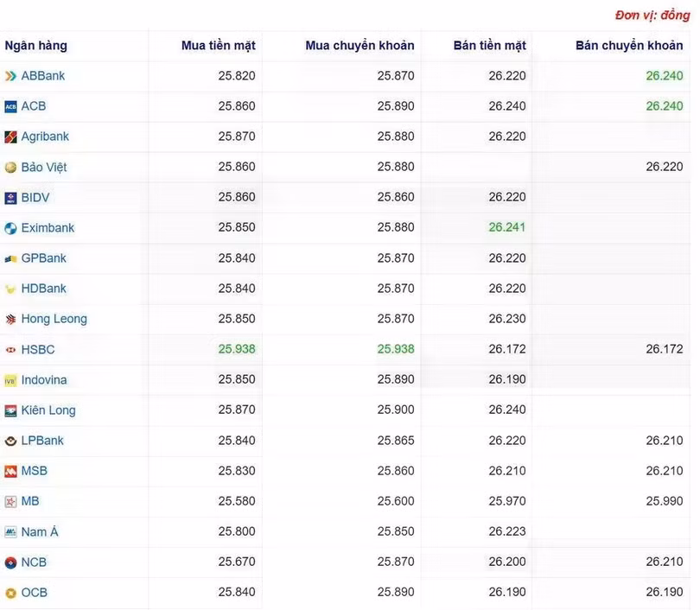Click the Eximbank globe logo
This screenshot has height=610, width=700.
point(10,227)
